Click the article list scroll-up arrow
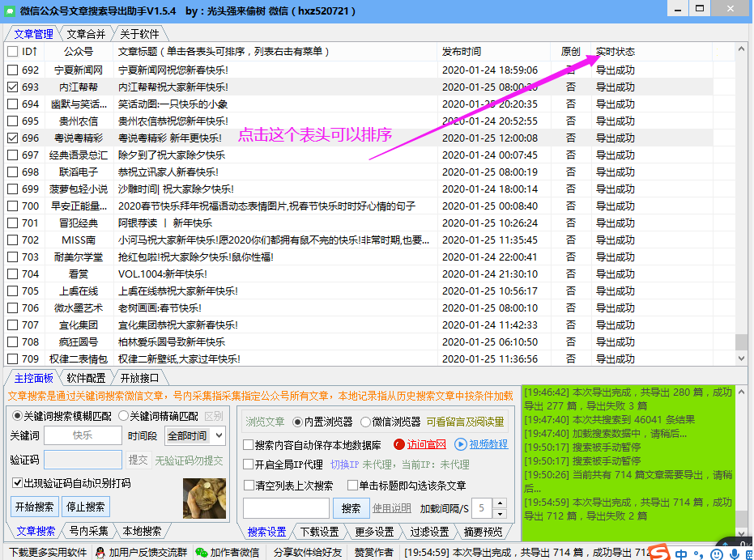Viewport: 754px width, 560px height. click(x=741, y=49)
